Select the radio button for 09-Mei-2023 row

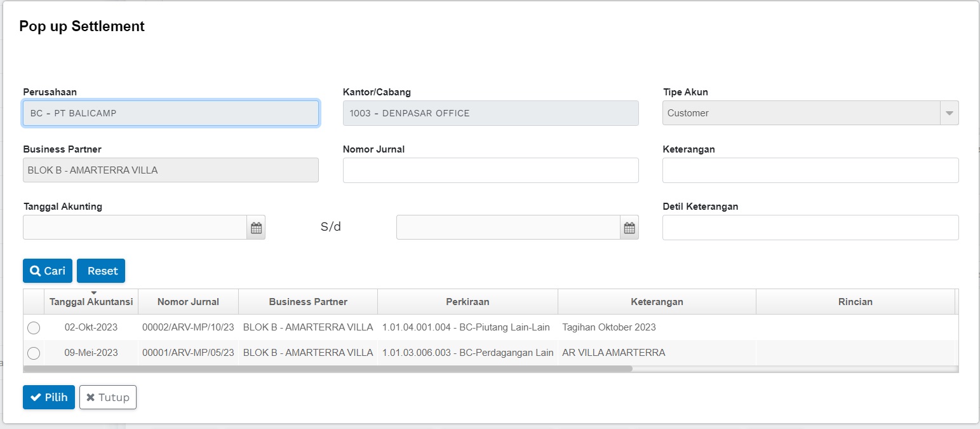coord(34,353)
